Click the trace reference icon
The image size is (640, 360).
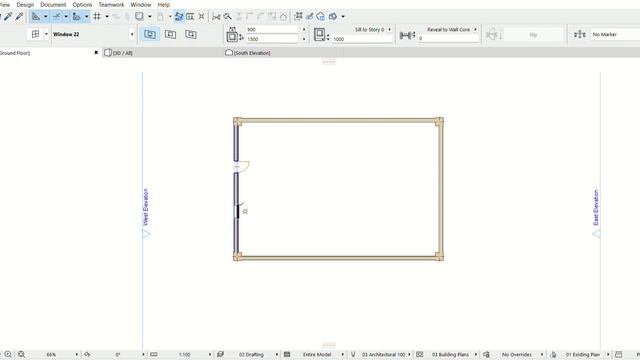coord(140,16)
